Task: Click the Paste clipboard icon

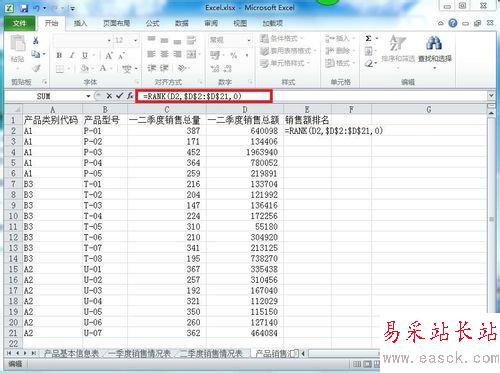Action: (18, 43)
